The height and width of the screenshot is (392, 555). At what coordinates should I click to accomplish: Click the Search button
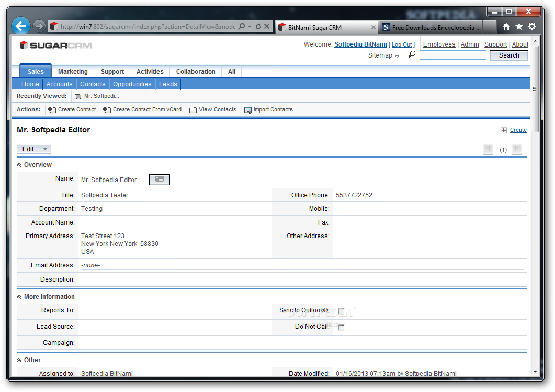coord(508,55)
